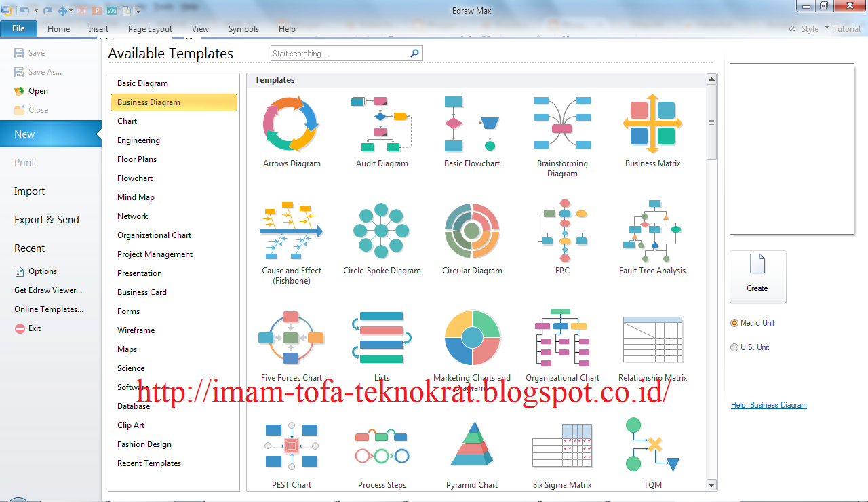Collapse the ribbon with the caret icon
868x502 pixels.
tap(792, 28)
